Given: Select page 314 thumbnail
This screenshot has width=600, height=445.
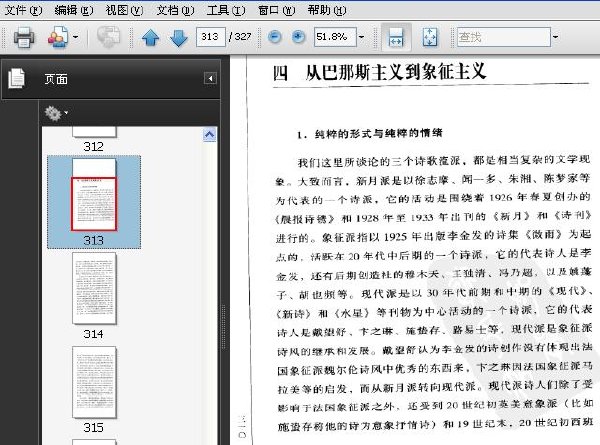Looking at the screenshot, I should coord(94,288).
